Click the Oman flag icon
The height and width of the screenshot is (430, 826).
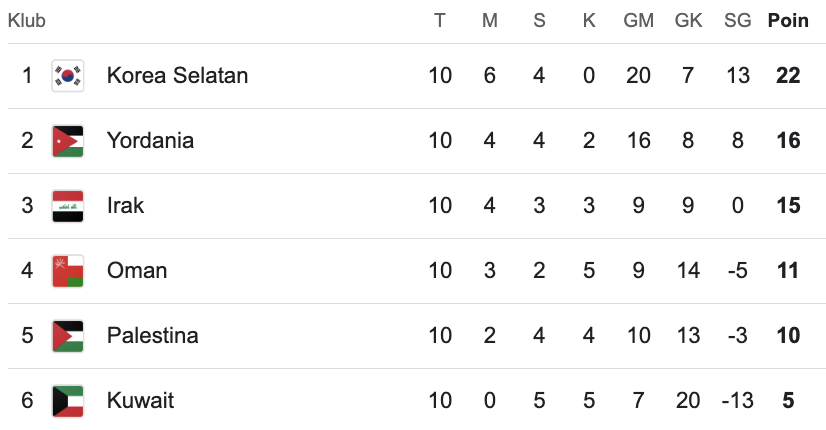pos(68,271)
